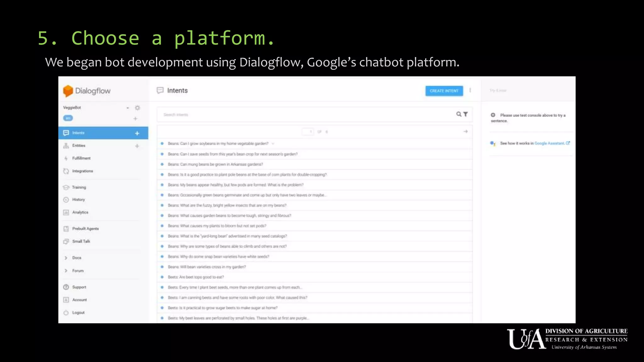Open Integrations in the sidebar
This screenshot has height=362, width=644.
pos(82,171)
